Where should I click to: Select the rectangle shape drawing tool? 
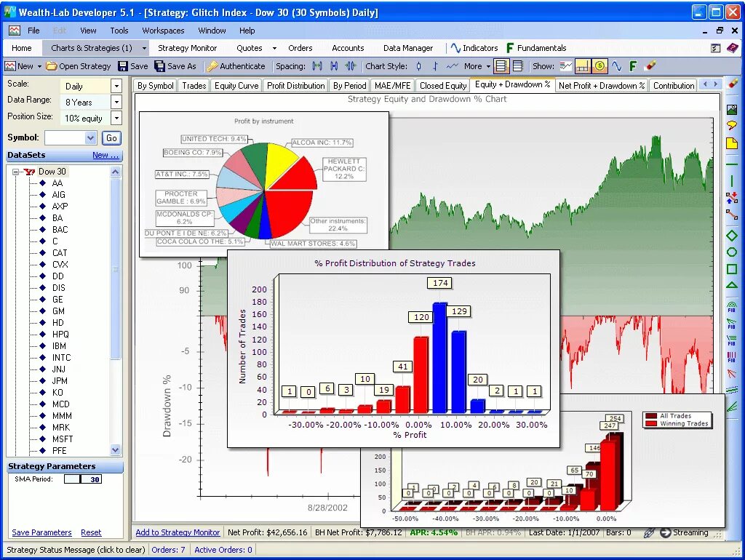coord(732,269)
